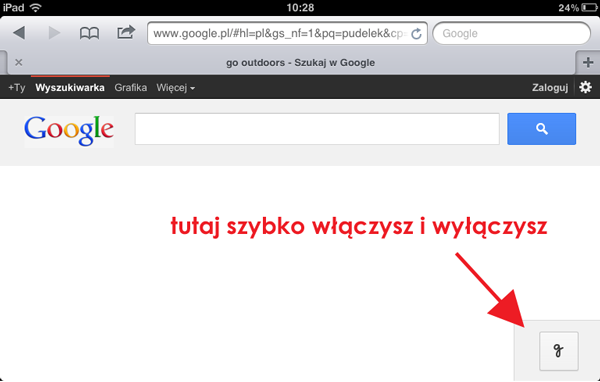Focus the main Google search box

click(317, 129)
